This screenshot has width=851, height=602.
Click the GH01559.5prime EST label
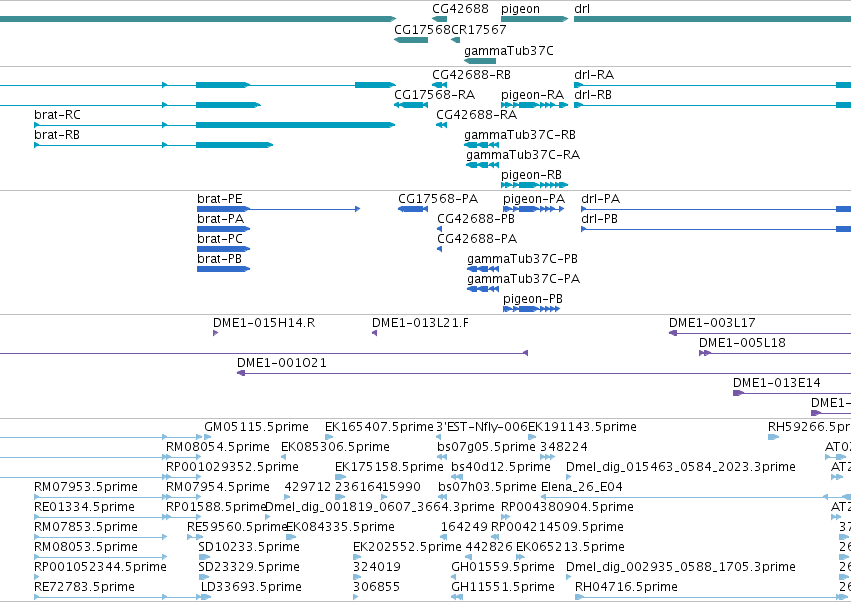[503, 568]
